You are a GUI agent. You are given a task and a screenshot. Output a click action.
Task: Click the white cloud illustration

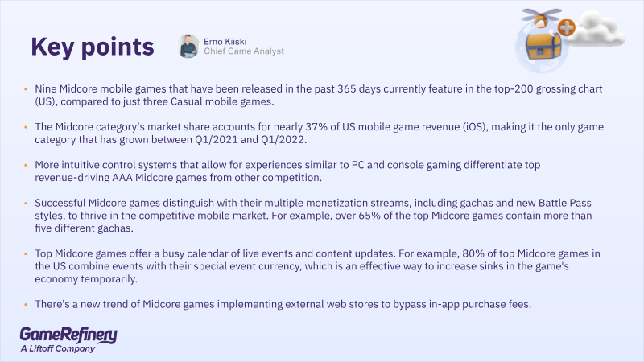click(597, 28)
